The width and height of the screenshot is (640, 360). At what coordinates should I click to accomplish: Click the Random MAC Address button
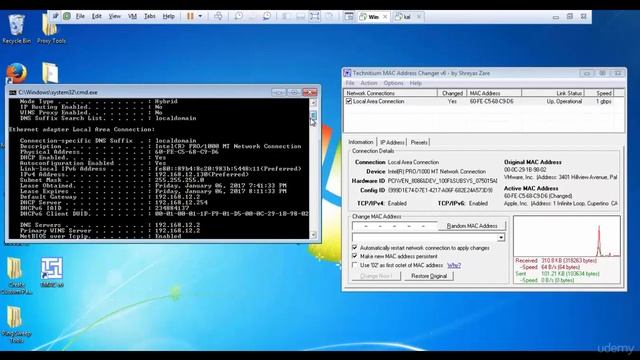coord(472,226)
